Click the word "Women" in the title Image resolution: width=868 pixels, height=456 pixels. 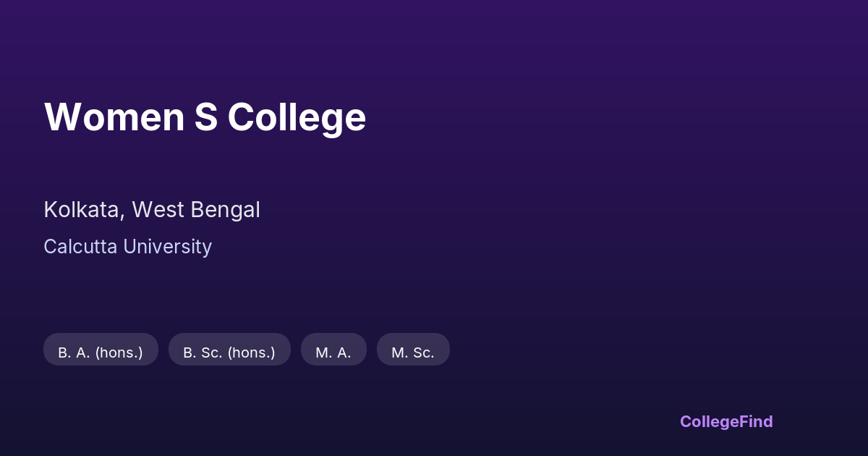(114, 117)
